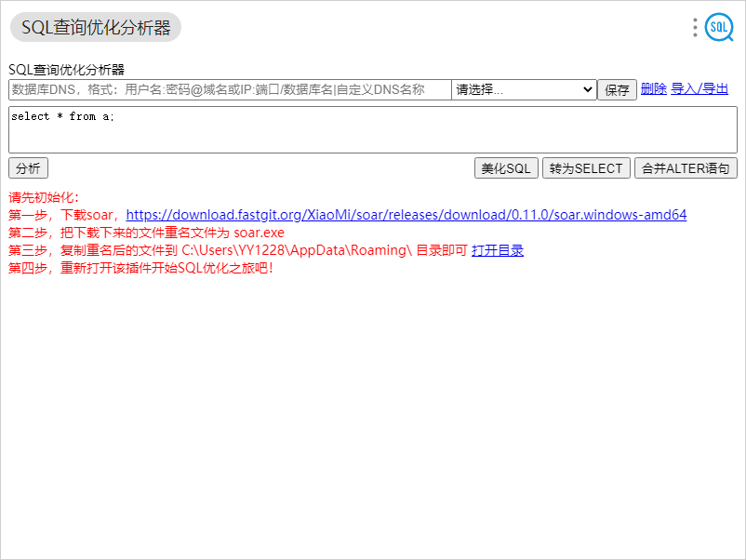Viewport: 746px width, 560px height.
Task: Merge statements with 合并ALTER语句 button
Action: [686, 168]
